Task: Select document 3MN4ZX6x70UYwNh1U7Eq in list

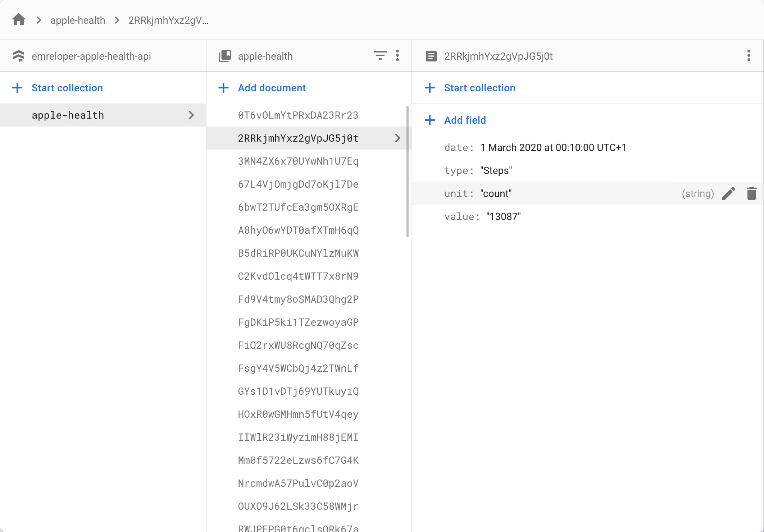Action: click(299, 161)
